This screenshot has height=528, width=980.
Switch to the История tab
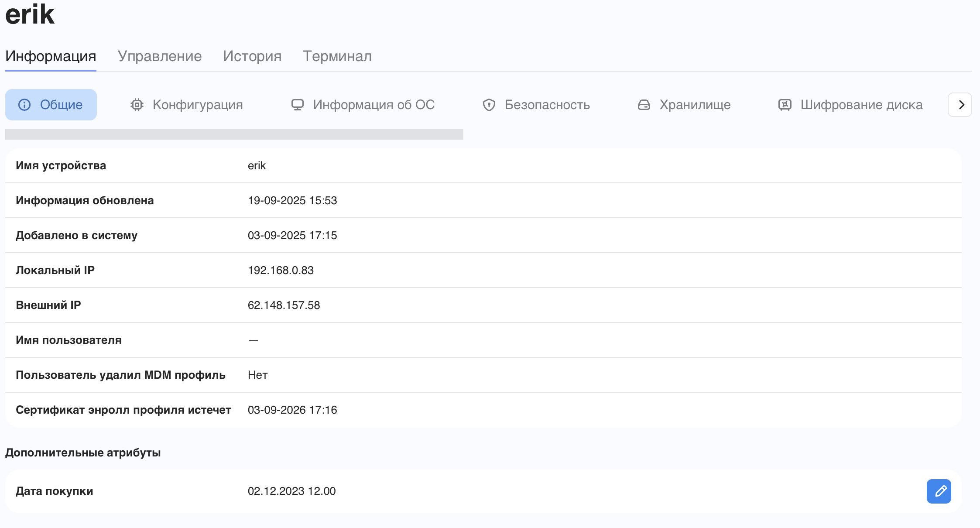252,56
